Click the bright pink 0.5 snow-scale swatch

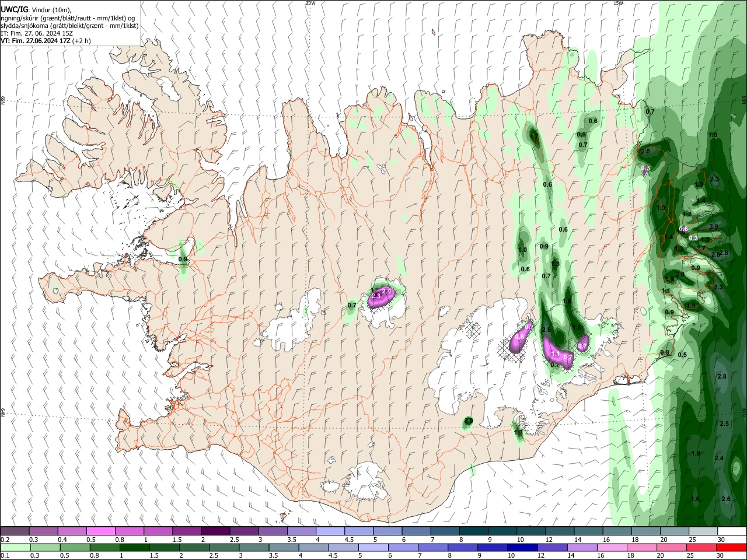(100, 531)
